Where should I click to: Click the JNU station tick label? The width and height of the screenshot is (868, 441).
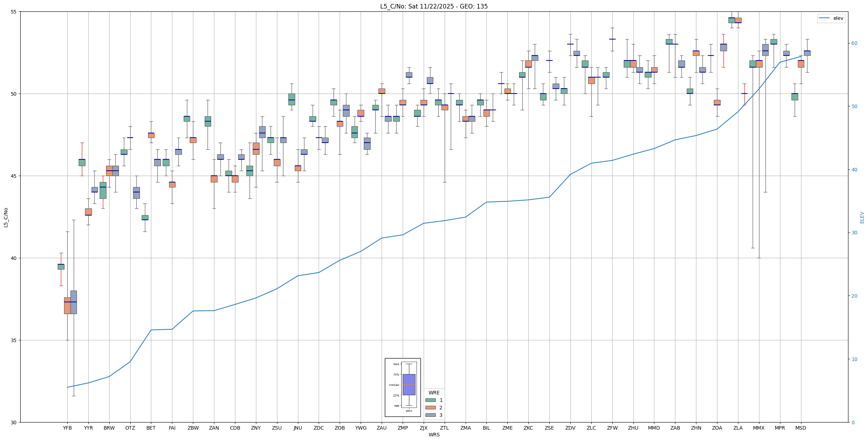[x=298, y=428]
